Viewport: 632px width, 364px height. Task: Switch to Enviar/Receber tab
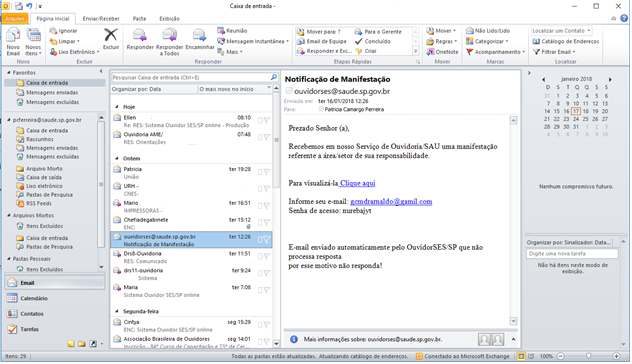click(101, 19)
